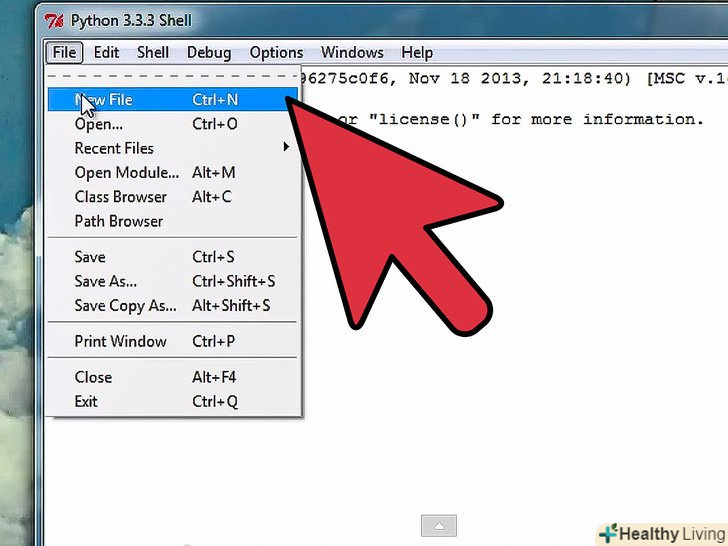Click the dashed tear-off line of File menu
728x546 pixels.
click(x=173, y=76)
